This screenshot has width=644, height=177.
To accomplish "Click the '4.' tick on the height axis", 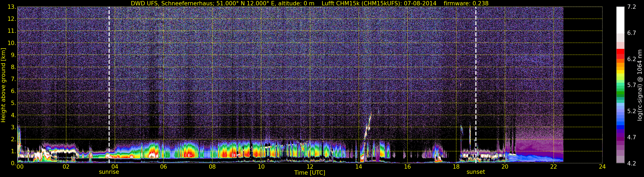I will [x=13, y=115].
